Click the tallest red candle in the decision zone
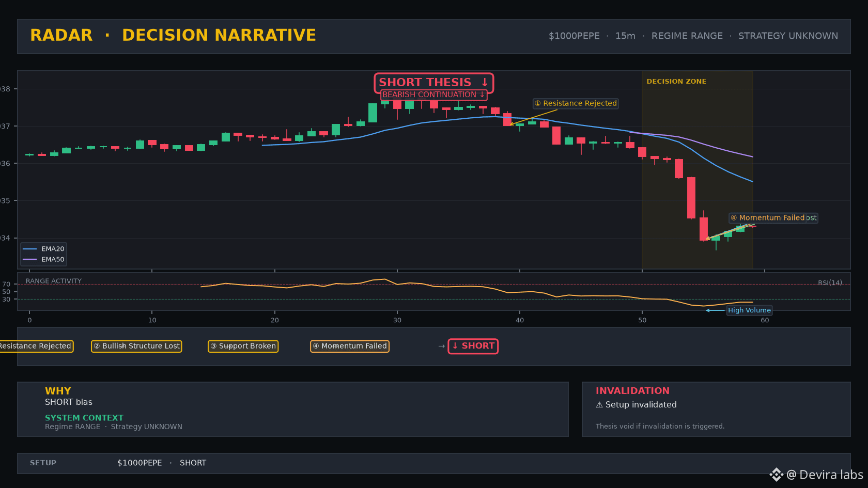 (691, 198)
